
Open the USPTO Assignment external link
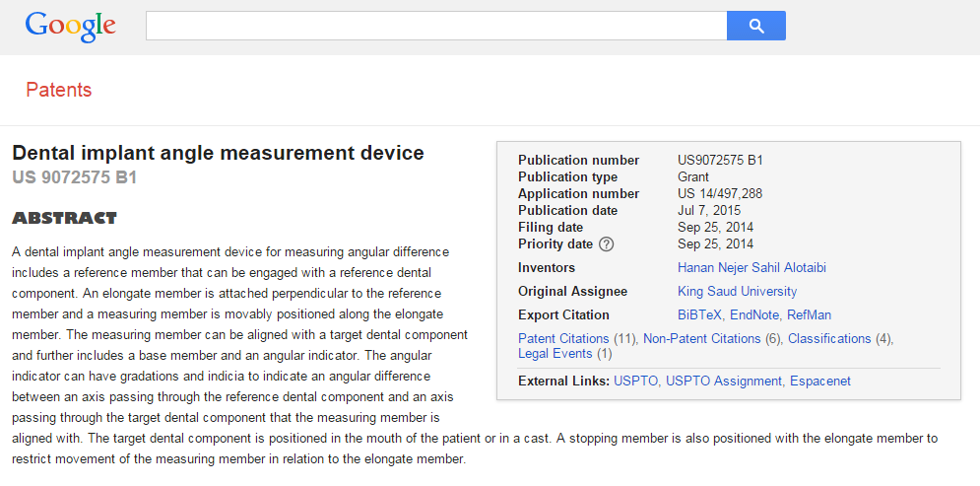pyautogui.click(x=724, y=382)
